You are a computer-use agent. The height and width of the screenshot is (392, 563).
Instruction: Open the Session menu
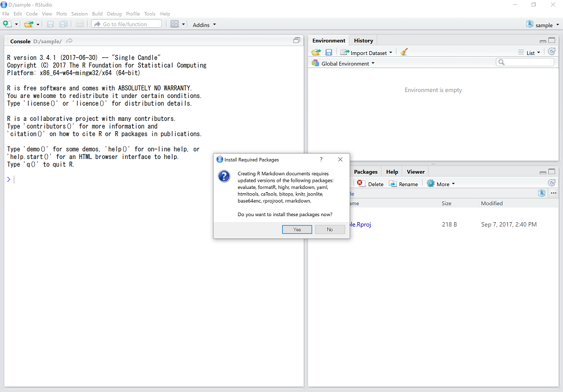[79, 14]
